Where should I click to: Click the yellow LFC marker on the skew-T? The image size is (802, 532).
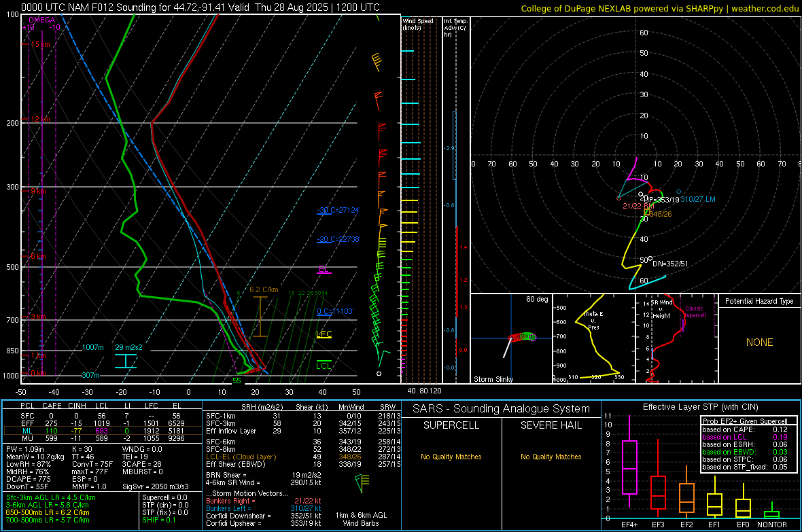324,334
